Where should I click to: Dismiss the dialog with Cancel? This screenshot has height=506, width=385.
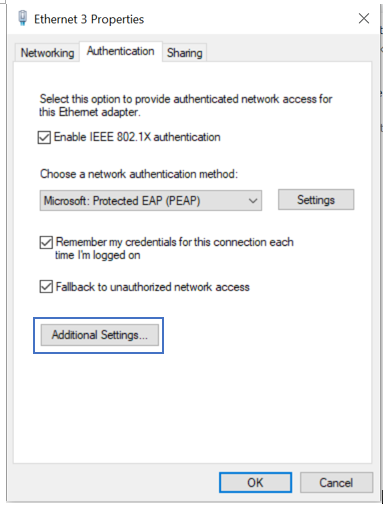(336, 482)
